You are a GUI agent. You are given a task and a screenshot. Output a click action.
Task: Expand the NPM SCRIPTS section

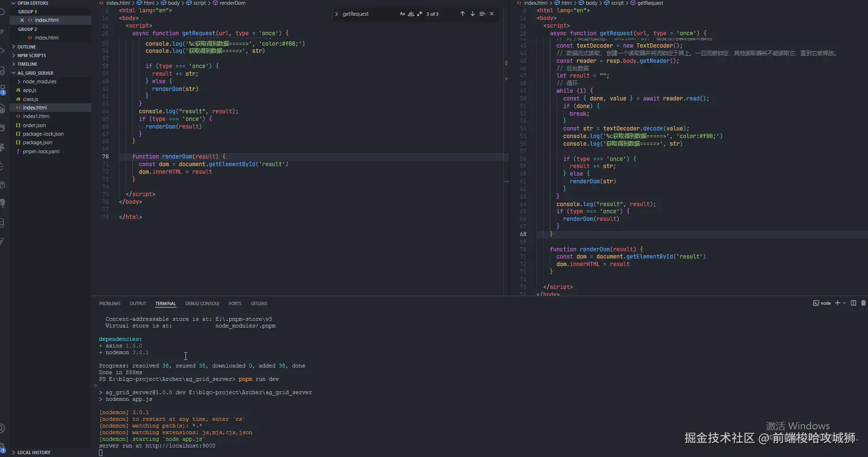tap(31, 55)
